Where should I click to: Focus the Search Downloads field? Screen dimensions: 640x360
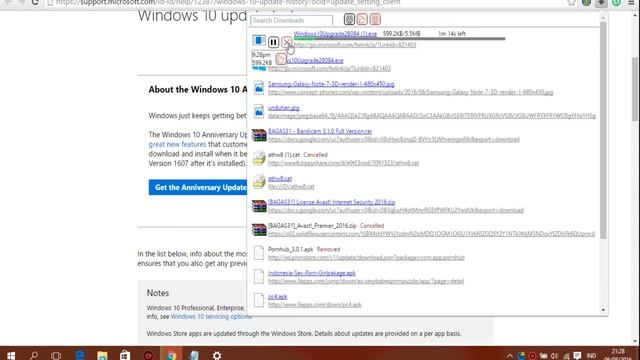(x=291, y=20)
